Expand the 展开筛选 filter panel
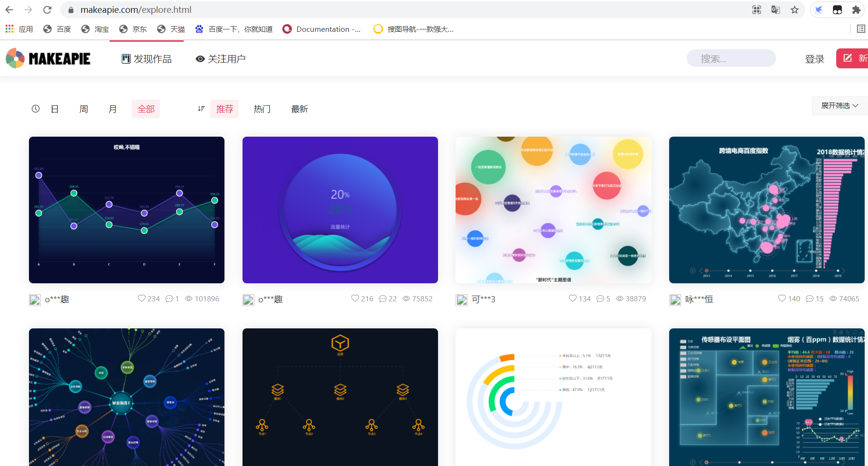The image size is (868, 466). [x=839, y=105]
